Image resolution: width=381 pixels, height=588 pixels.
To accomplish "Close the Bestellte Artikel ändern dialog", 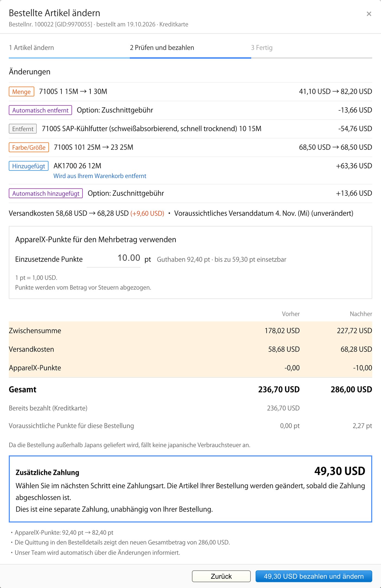I will coord(369,14).
